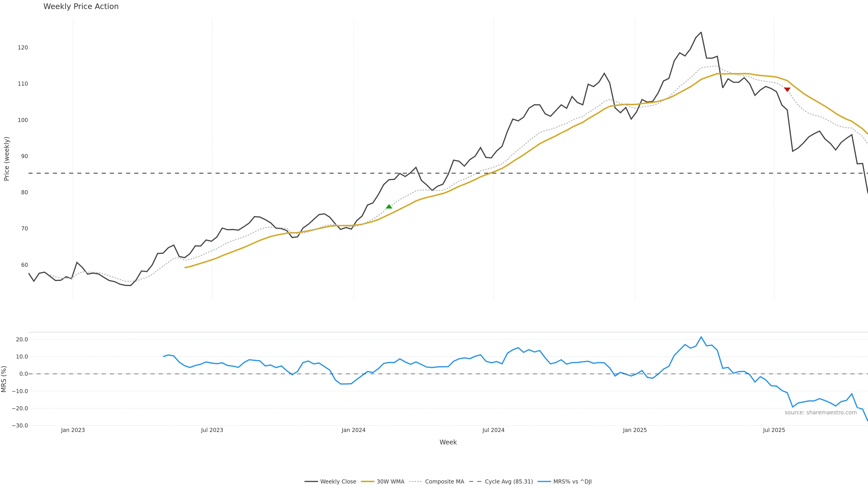Open the source: sharemaestro.com link text
This screenshot has height=488, width=868.
[821, 413]
